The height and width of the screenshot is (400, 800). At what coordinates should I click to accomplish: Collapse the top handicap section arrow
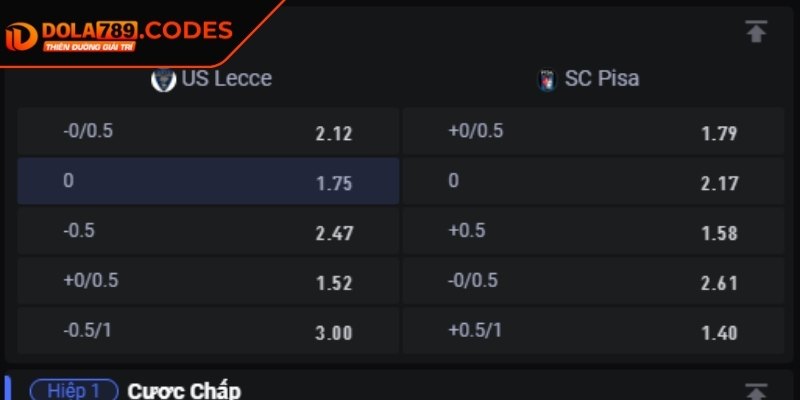pyautogui.click(x=756, y=31)
